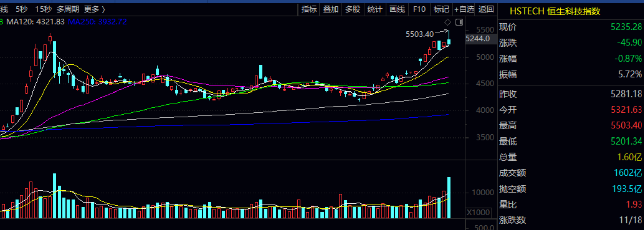Open the 多股 multi-stock view
Viewport: 644px width, 230px height.
point(353,9)
